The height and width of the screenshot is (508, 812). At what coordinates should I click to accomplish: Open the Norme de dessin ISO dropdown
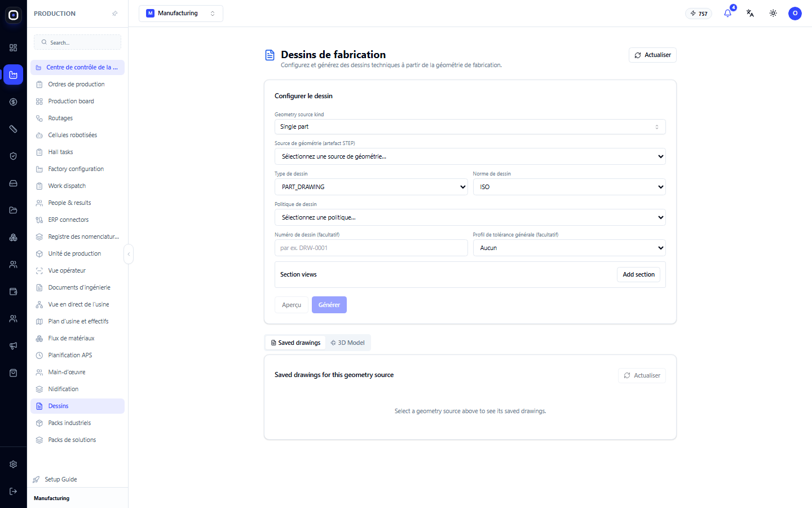point(569,187)
